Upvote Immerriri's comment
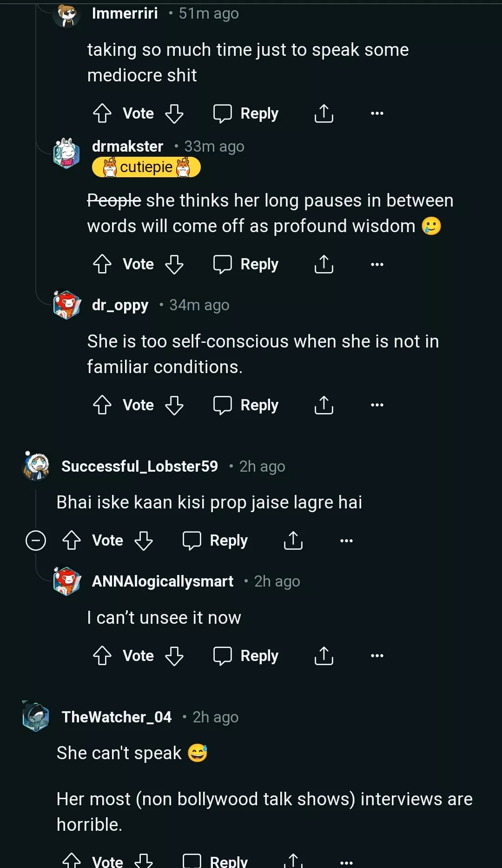Image resolution: width=502 pixels, height=868 pixels. pos(102,114)
